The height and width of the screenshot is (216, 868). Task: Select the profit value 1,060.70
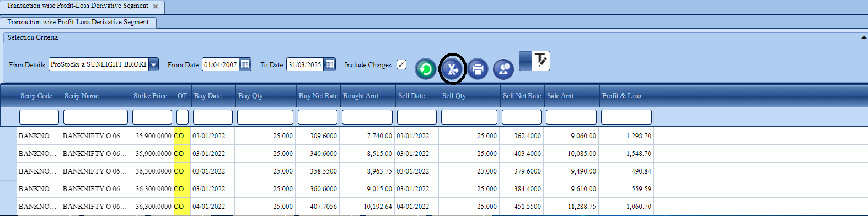[x=639, y=207]
